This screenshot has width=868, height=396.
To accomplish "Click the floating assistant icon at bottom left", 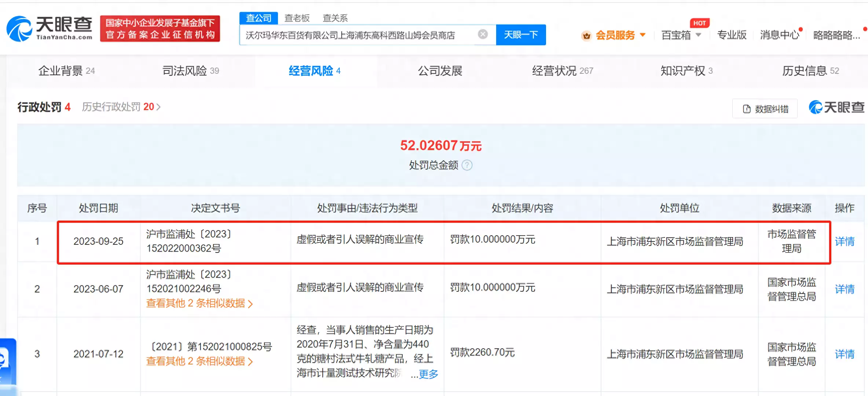I will click(7, 362).
